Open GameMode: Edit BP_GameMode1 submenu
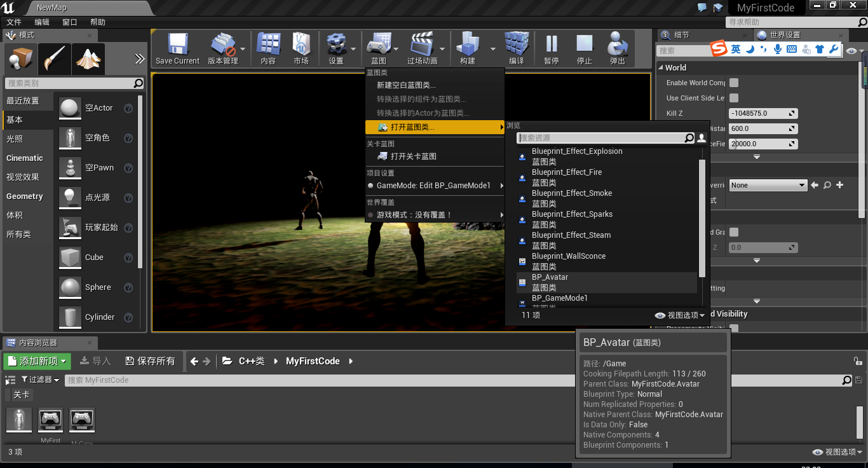Viewport: 868px width, 468px height. pos(435,186)
